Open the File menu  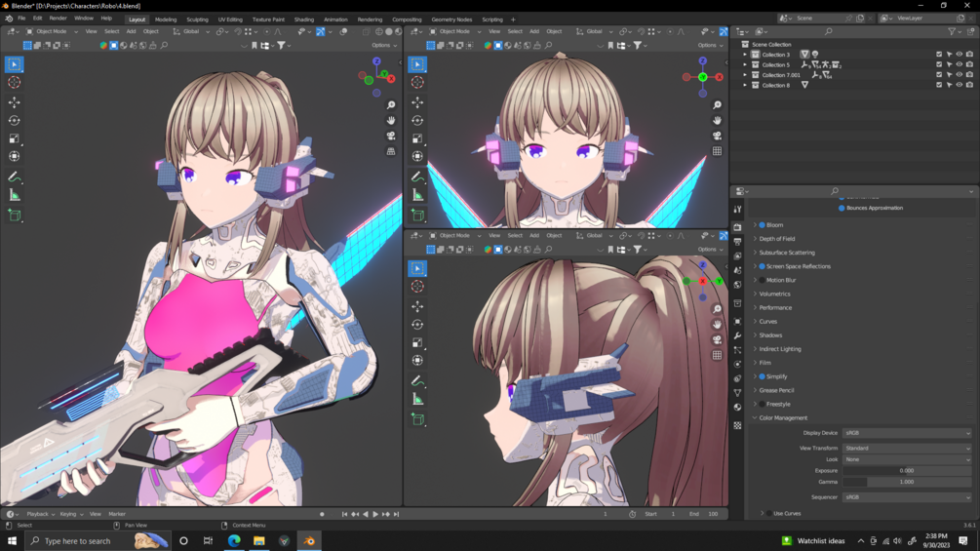(x=21, y=19)
